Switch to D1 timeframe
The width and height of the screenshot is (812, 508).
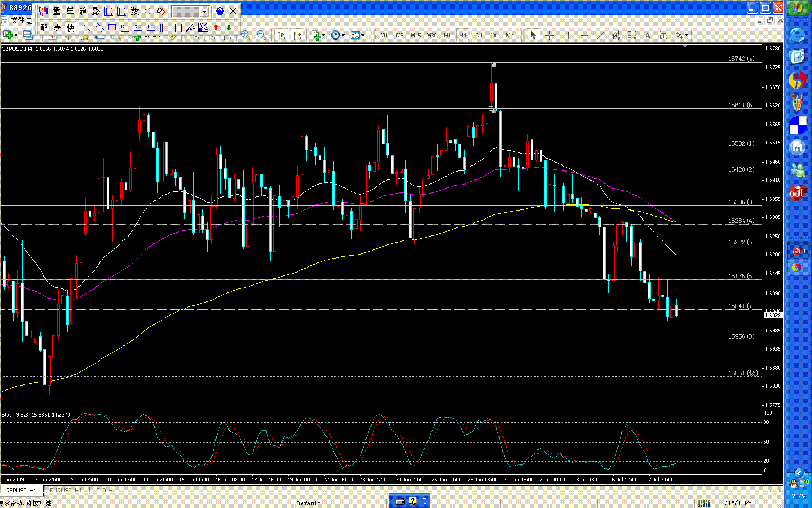(x=479, y=35)
